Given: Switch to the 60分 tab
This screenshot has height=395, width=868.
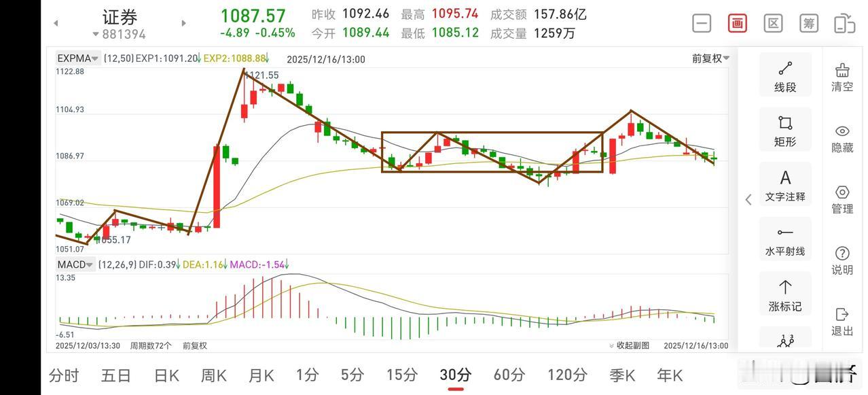Looking at the screenshot, I should coord(509,375).
